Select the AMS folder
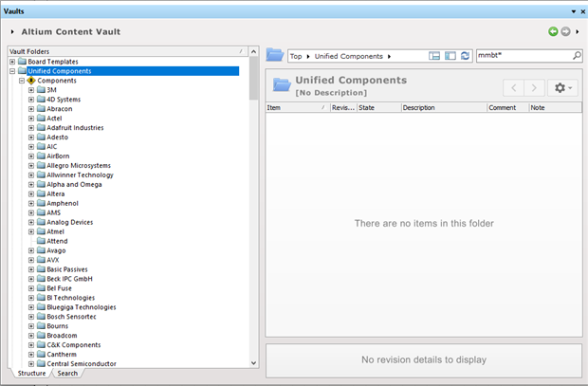Image resolution: width=588 pixels, height=386 pixels. click(53, 212)
